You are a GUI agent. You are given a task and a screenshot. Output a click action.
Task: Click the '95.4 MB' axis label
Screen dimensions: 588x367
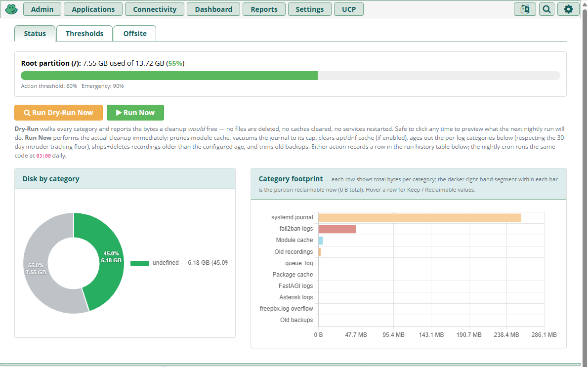coord(393,335)
